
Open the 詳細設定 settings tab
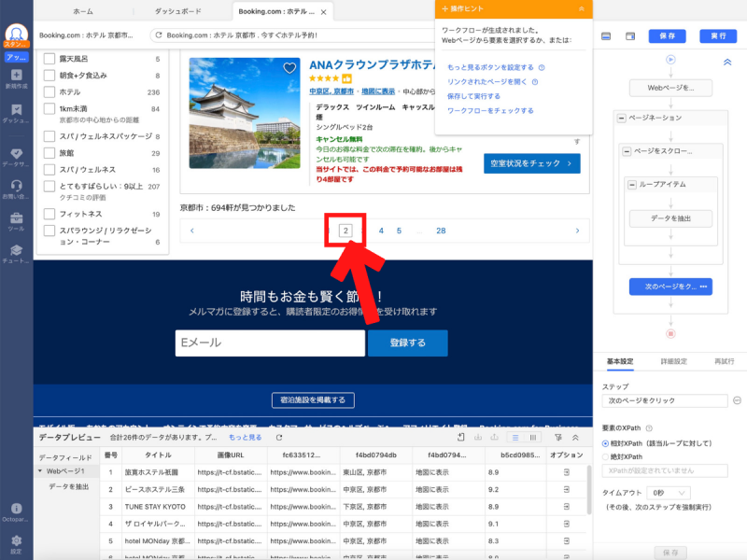pyautogui.click(x=673, y=361)
